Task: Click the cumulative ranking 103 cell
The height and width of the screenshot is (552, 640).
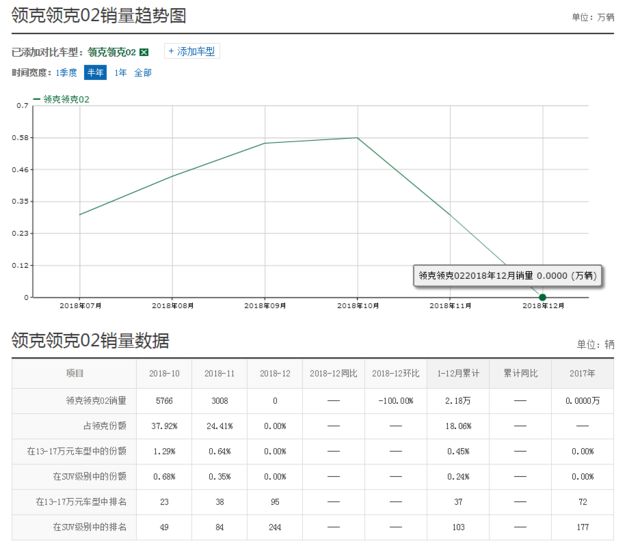Action: coord(458,528)
